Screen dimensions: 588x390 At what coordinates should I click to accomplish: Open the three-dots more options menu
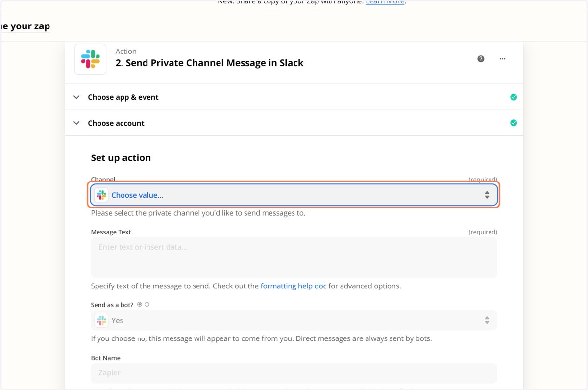502,59
